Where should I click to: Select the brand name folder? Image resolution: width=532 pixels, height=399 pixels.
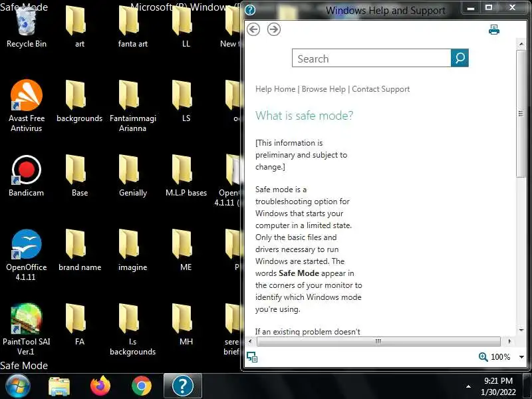coord(79,251)
